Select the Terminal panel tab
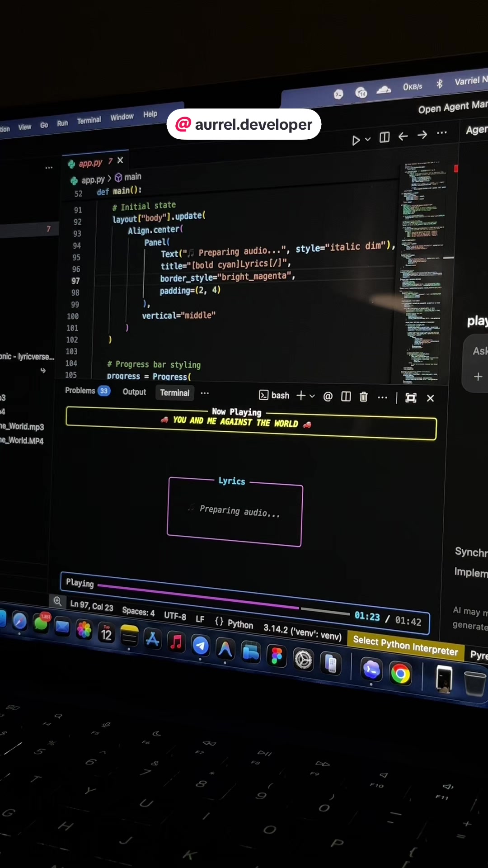488x868 pixels. [x=175, y=393]
